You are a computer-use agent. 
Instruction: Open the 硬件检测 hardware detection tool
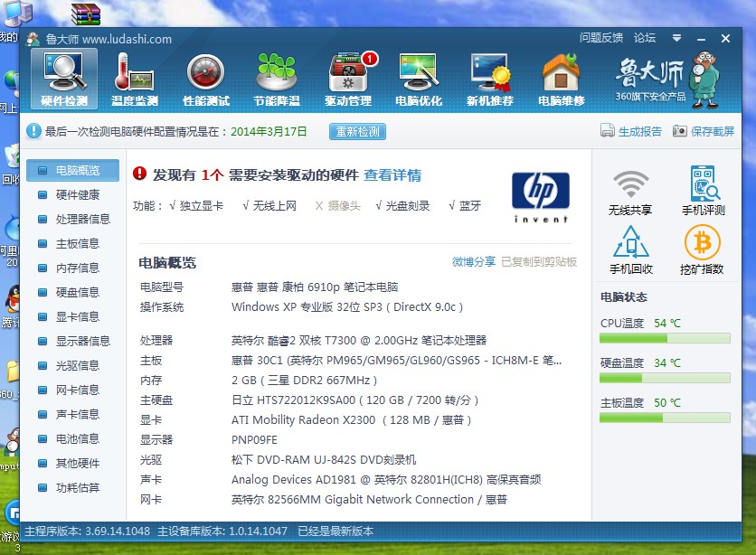tap(64, 79)
